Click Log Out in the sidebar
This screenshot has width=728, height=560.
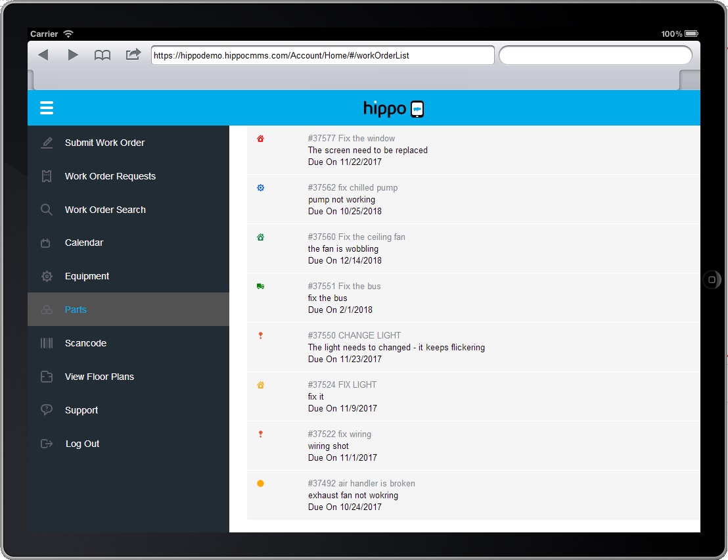128,444
